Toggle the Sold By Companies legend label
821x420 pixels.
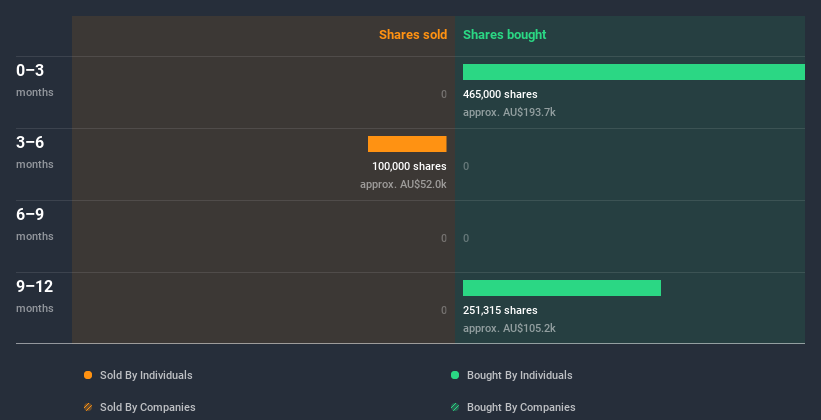coord(147,407)
